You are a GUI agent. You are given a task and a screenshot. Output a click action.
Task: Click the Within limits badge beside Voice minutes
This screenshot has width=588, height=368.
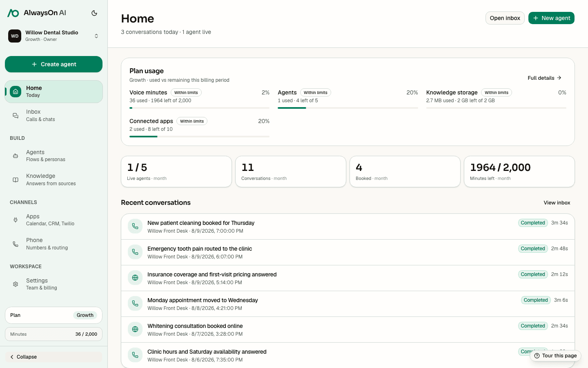(x=186, y=93)
